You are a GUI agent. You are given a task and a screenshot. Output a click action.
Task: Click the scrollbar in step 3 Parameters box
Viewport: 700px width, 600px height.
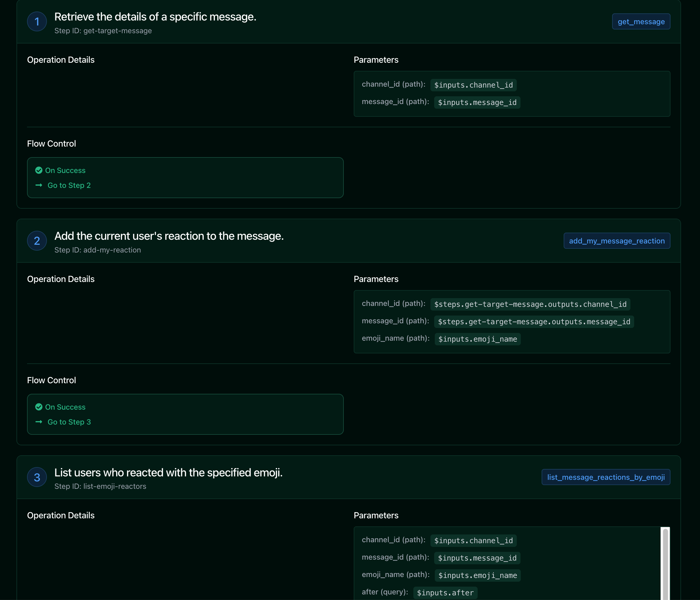pos(665,564)
